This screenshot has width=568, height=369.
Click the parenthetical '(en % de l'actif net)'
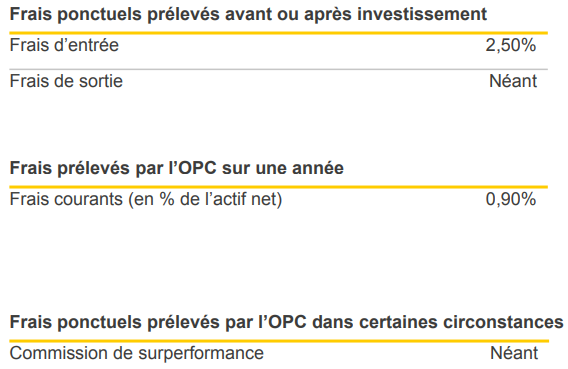tap(205, 200)
